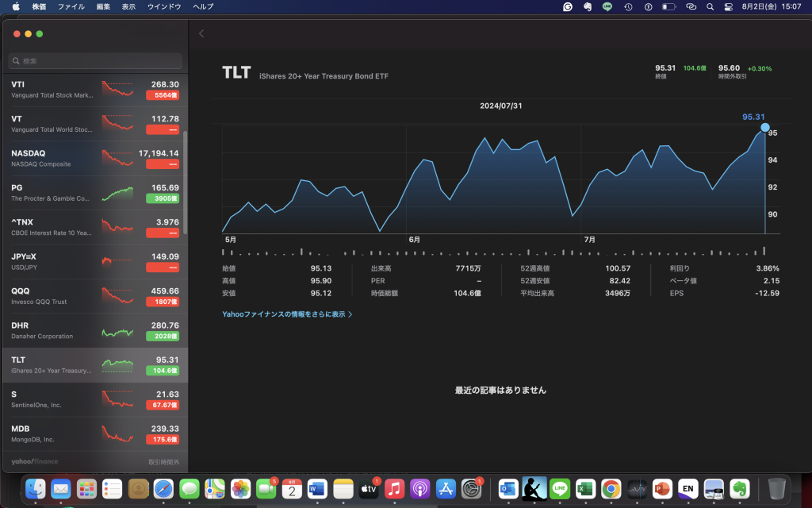812x508 pixels.
Task: Launch Microsoft Excel from the Dock
Action: coord(585,488)
